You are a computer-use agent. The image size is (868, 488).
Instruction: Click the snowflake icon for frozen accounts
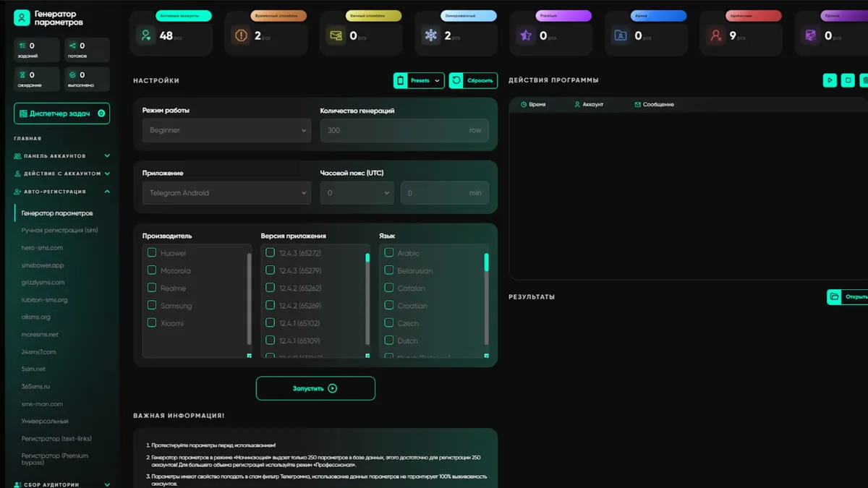(431, 35)
